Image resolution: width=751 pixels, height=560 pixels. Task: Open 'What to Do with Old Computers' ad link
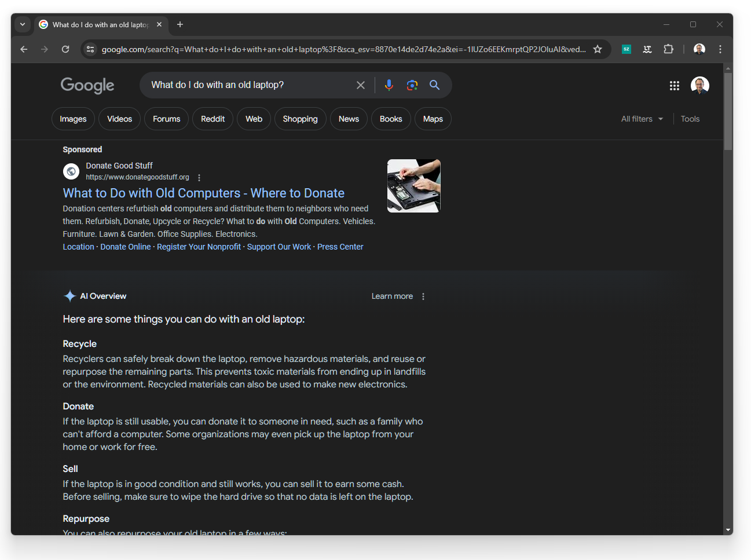[203, 193]
